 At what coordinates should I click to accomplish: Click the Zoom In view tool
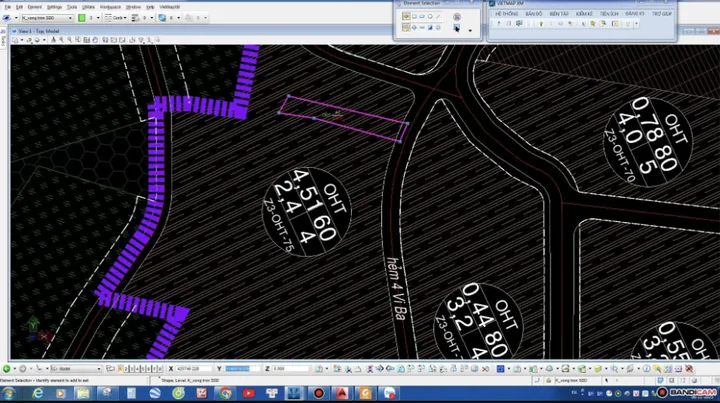[x=62, y=40]
